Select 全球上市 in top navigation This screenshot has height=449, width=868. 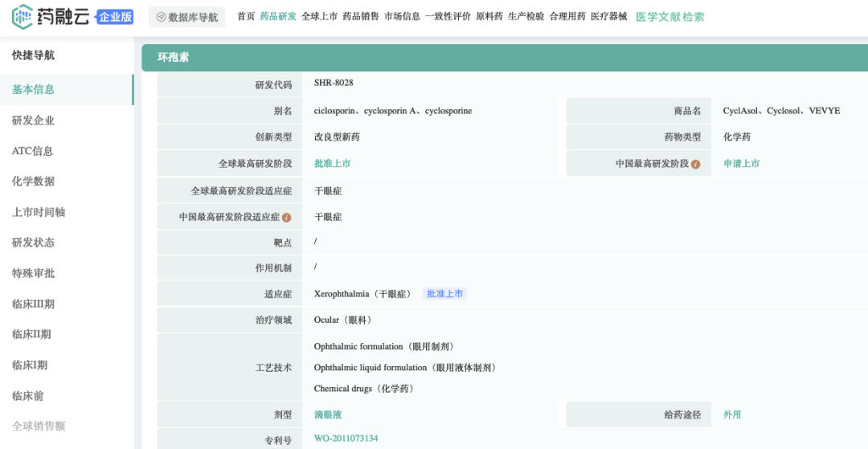(x=319, y=16)
